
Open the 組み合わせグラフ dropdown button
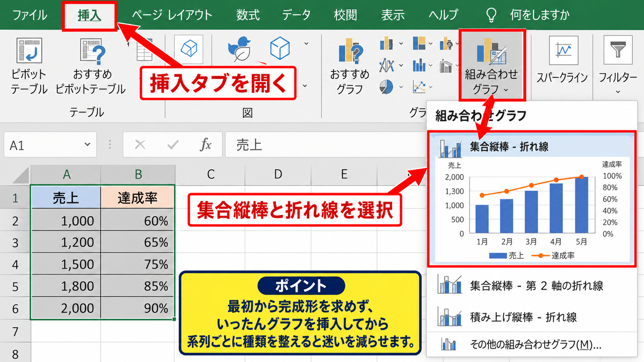[491, 65]
